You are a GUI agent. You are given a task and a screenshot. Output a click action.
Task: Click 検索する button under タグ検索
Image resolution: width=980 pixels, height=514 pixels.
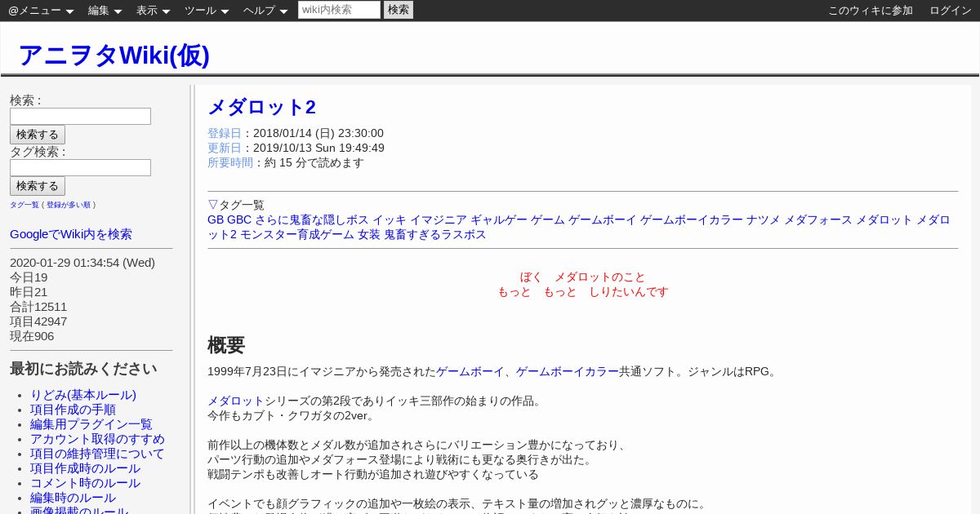click(x=38, y=186)
